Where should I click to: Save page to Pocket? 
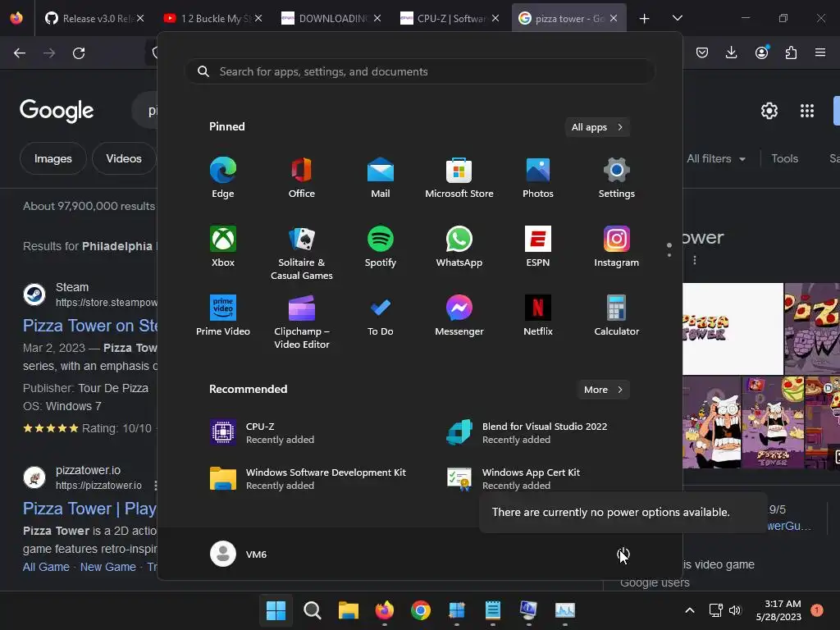tap(702, 52)
